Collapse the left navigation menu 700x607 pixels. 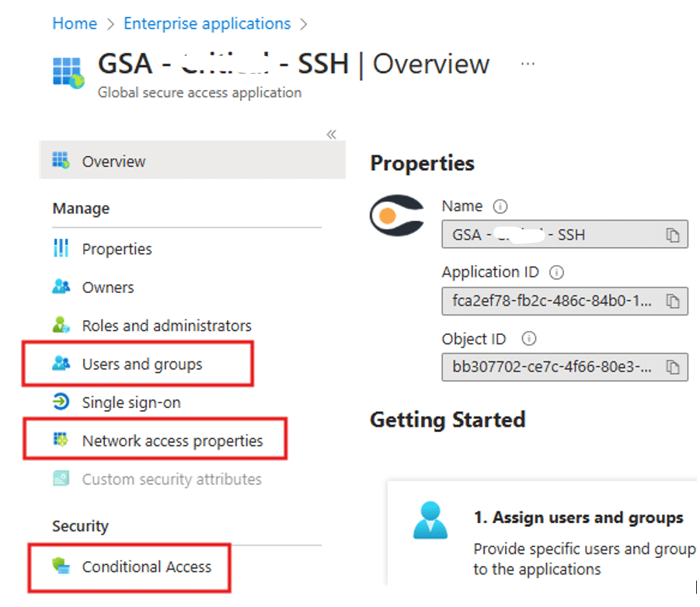coord(331,134)
